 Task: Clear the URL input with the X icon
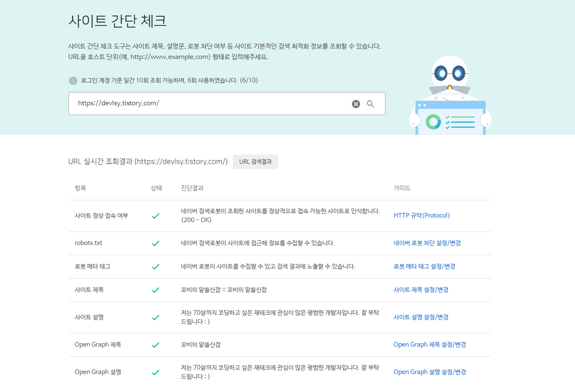[x=356, y=104]
